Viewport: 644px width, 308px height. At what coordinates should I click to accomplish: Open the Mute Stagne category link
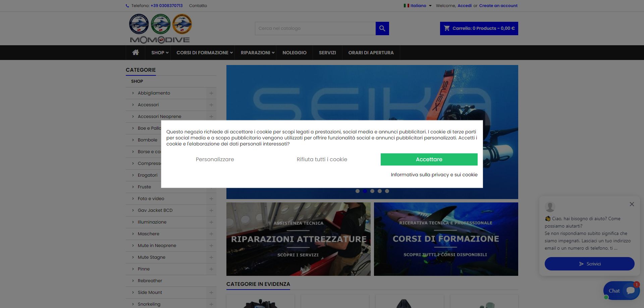tap(152, 257)
